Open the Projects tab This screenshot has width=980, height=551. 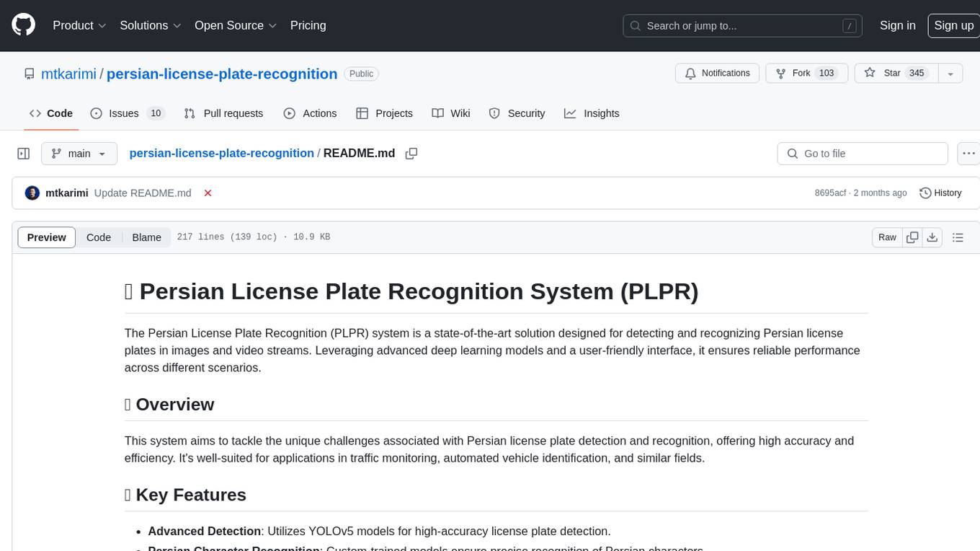click(384, 113)
